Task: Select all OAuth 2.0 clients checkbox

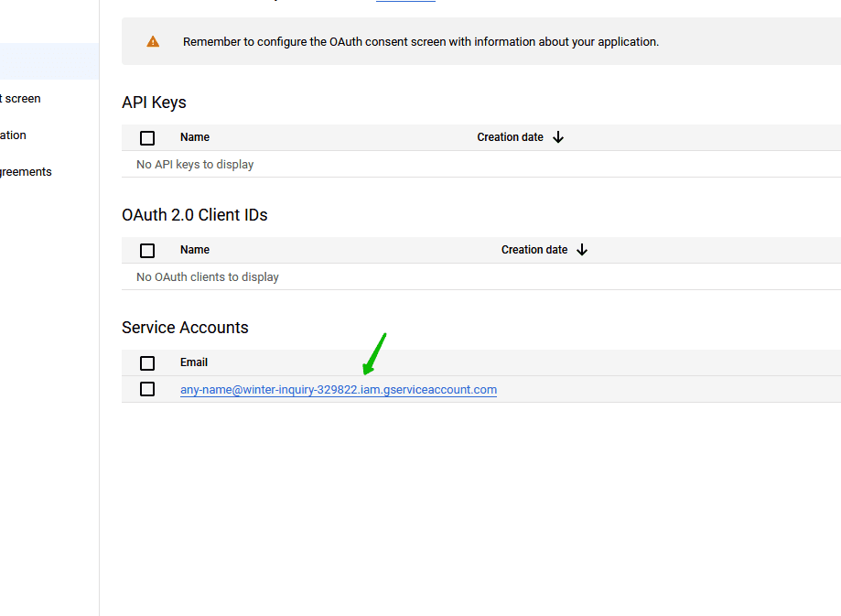Action: click(x=147, y=251)
